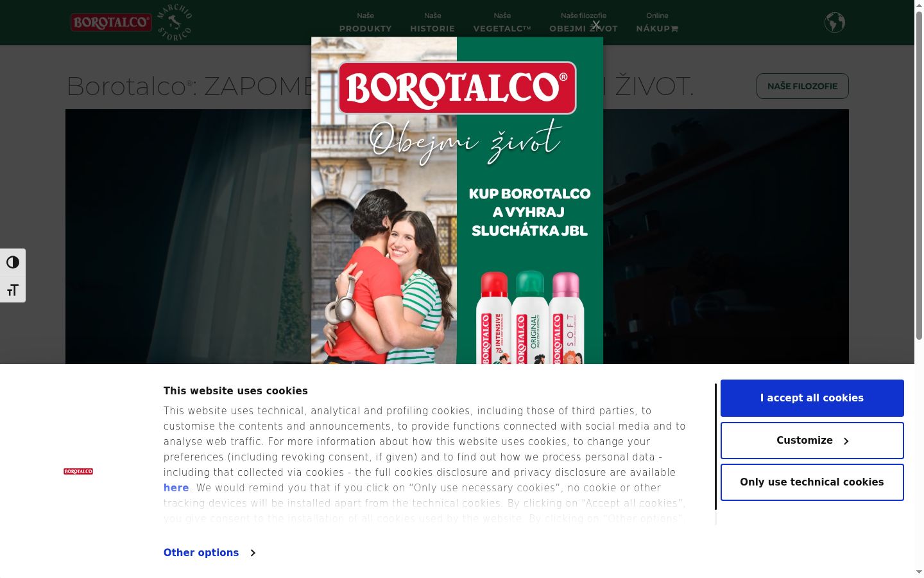Close the promo popup with X
Viewport: 924px width, 578px height.
(596, 24)
